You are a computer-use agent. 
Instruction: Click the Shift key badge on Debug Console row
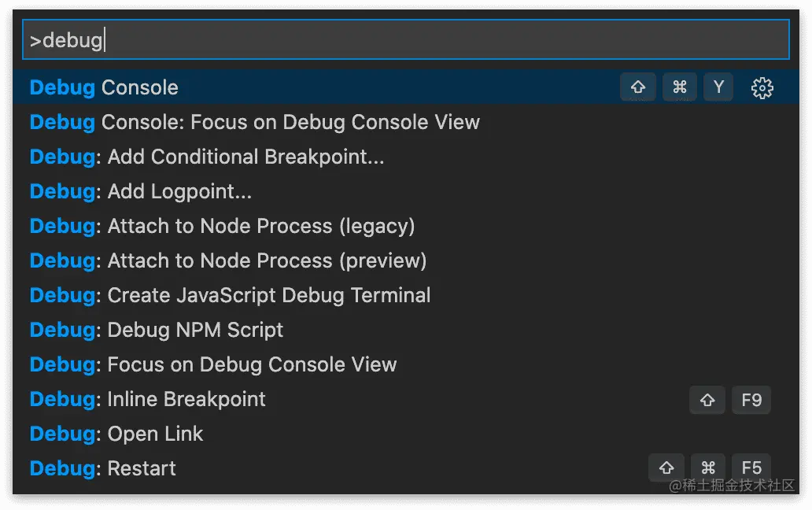pos(638,87)
